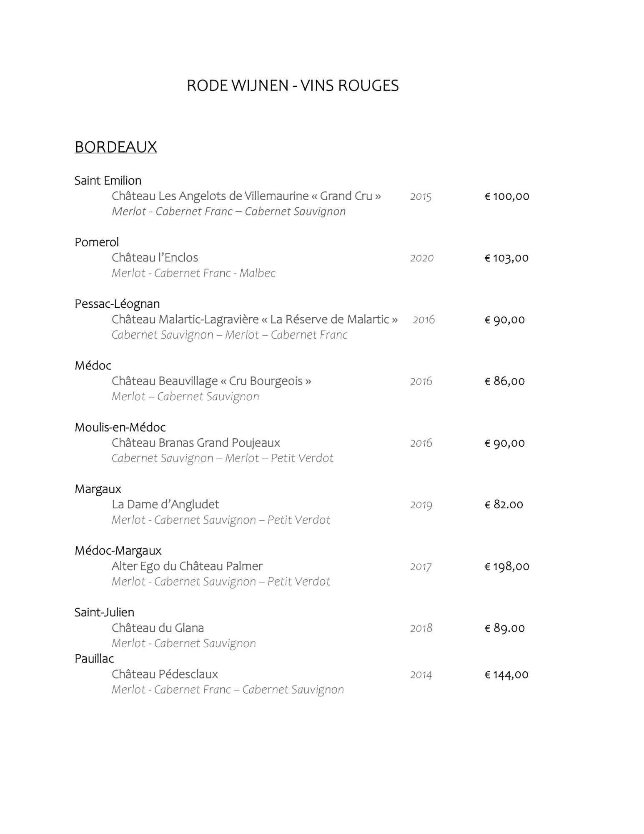The height and width of the screenshot is (834, 644).
Task: Click the Château du Glana wine name
Action: [158, 628]
